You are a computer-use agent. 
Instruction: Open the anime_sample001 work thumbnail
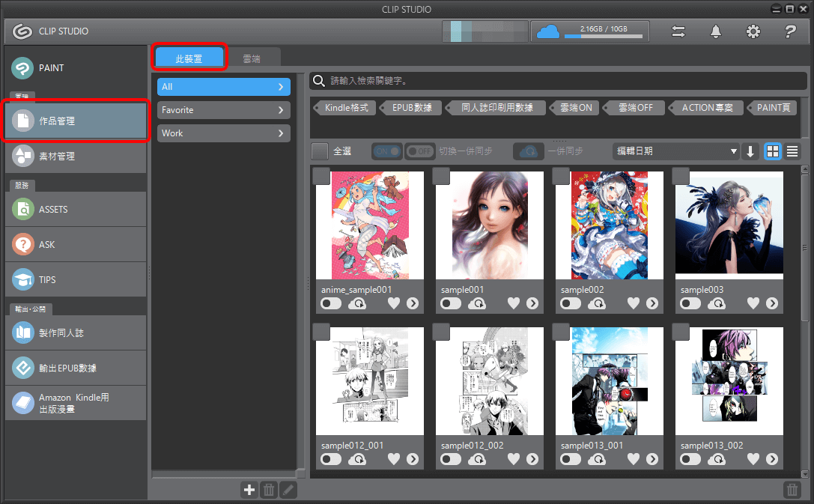pos(369,225)
